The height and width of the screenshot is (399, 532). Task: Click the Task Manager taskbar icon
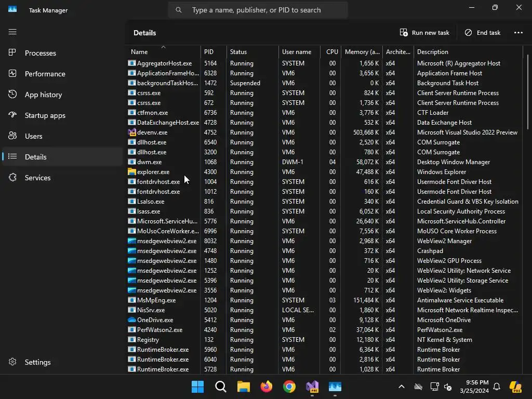pyautogui.click(x=335, y=387)
